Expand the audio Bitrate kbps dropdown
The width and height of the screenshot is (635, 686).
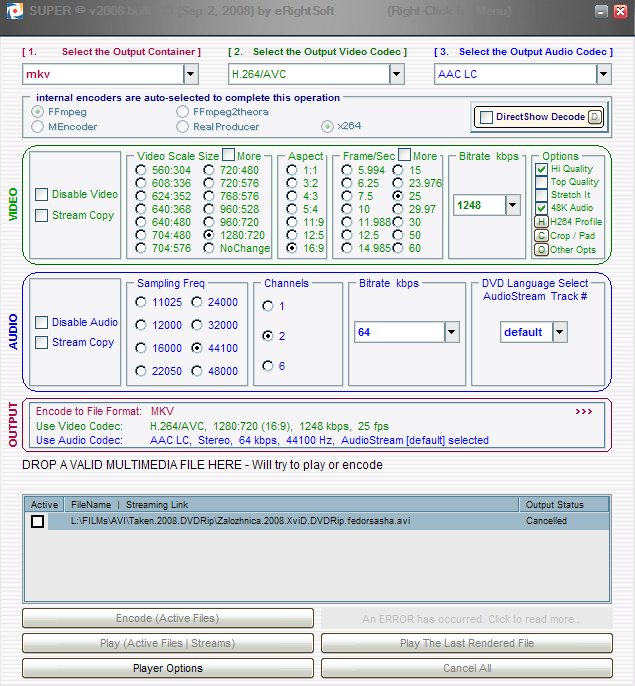click(452, 332)
